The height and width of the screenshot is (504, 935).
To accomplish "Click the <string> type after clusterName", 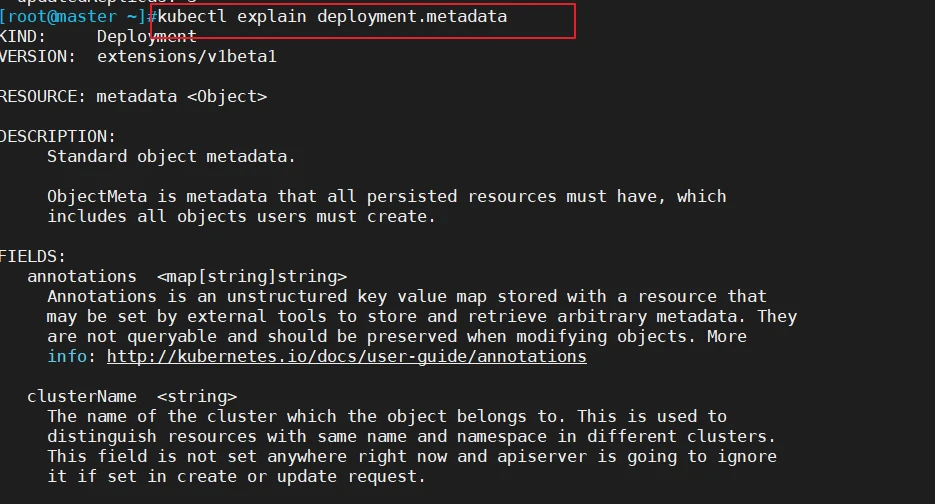I will click(x=197, y=397).
